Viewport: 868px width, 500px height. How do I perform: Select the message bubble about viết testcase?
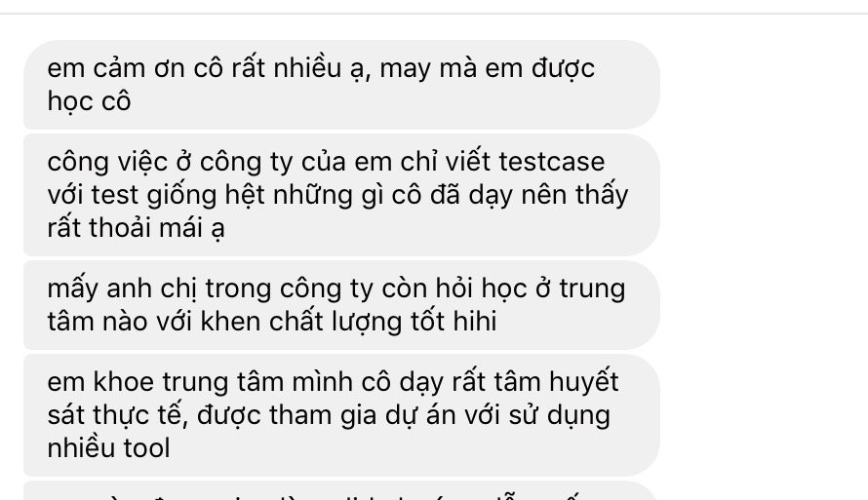coord(341,195)
